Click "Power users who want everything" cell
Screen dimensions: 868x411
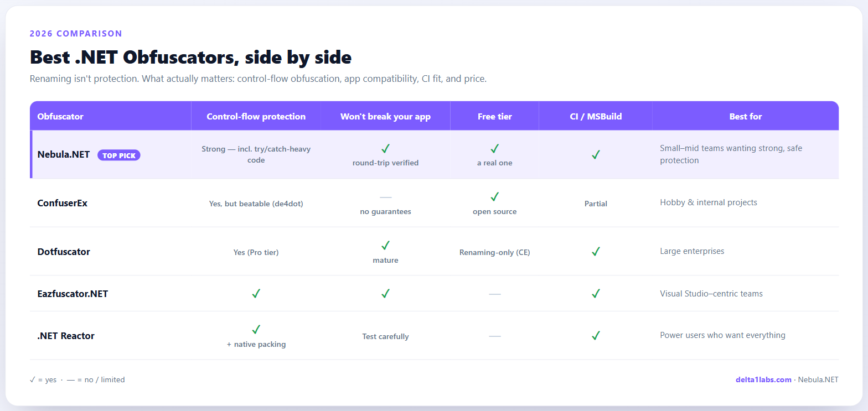722,335
